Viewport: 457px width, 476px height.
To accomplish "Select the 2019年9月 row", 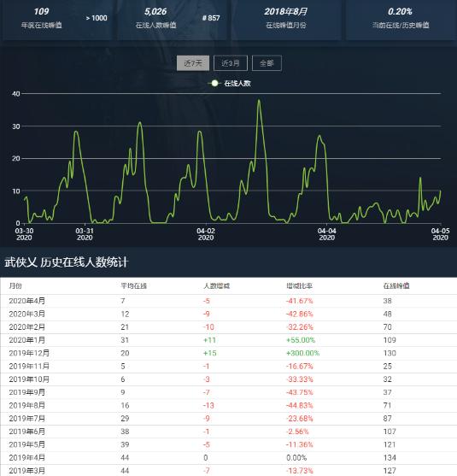I will click(229, 392).
